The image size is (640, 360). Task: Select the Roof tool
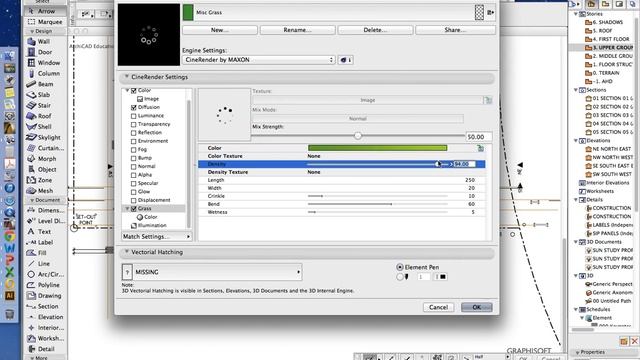point(44,116)
